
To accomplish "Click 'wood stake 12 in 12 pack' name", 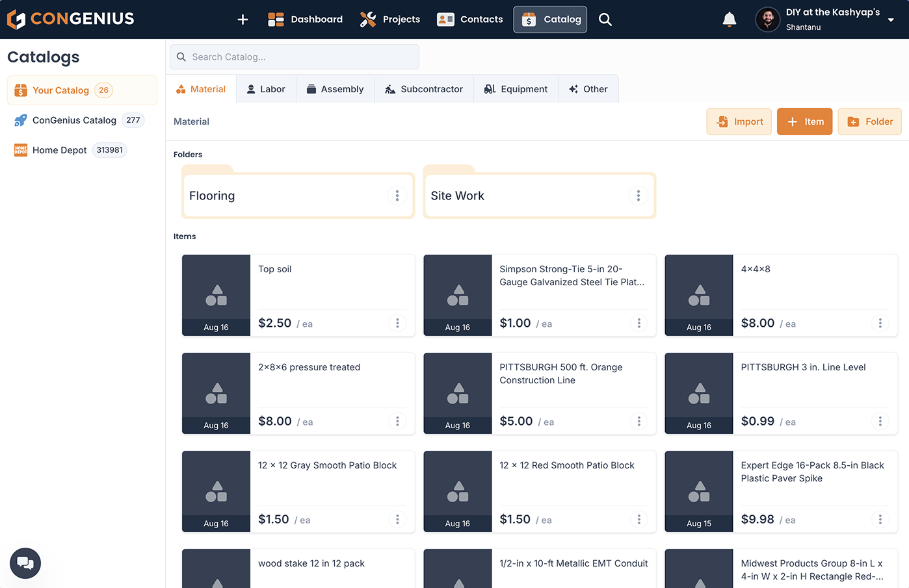I will coord(311,563).
